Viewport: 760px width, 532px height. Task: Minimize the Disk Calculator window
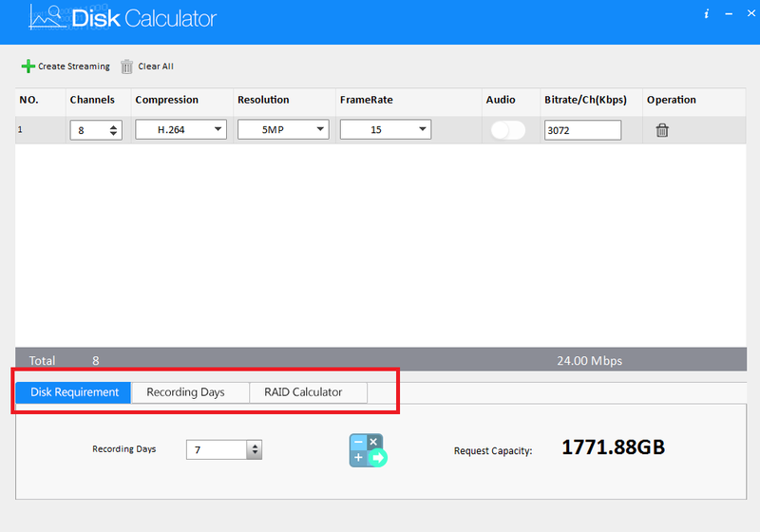729,13
